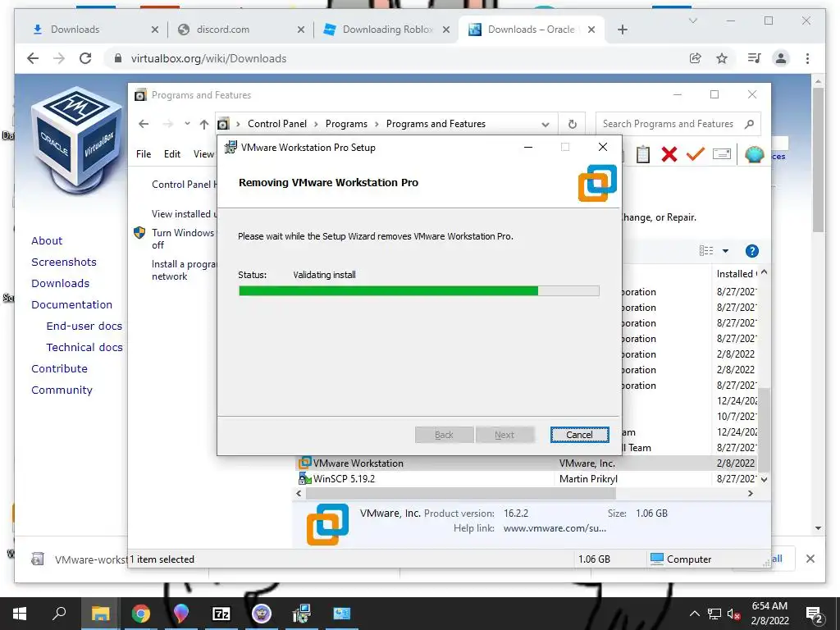Click the red X delete toolbar icon
Image resolution: width=840 pixels, height=630 pixels.
click(669, 154)
